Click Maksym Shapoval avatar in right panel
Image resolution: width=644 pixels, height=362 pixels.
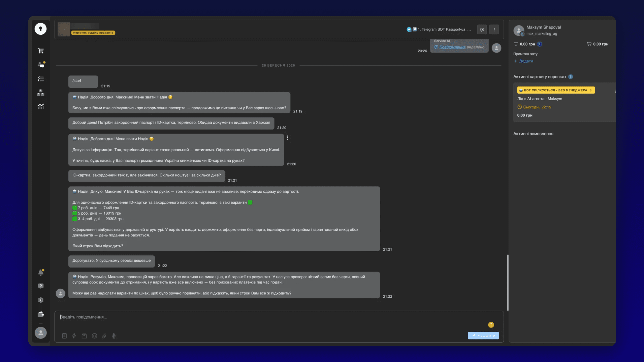[x=519, y=31]
